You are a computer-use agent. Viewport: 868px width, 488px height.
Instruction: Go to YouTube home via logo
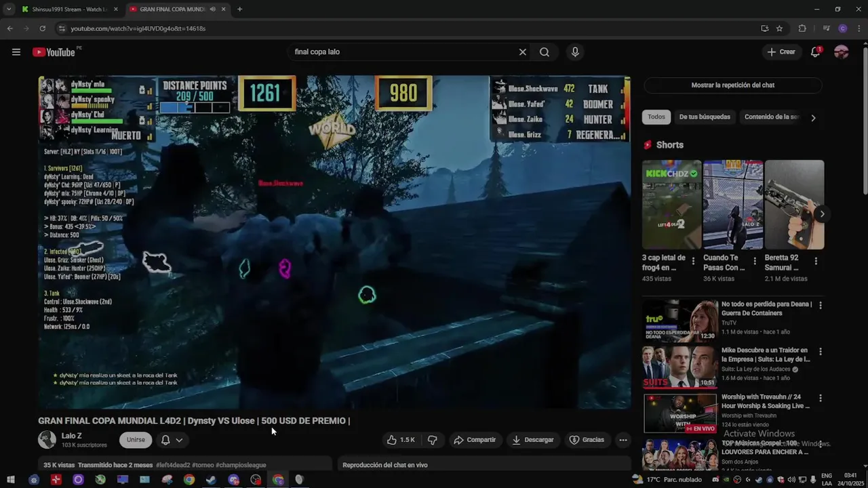pyautogui.click(x=54, y=52)
